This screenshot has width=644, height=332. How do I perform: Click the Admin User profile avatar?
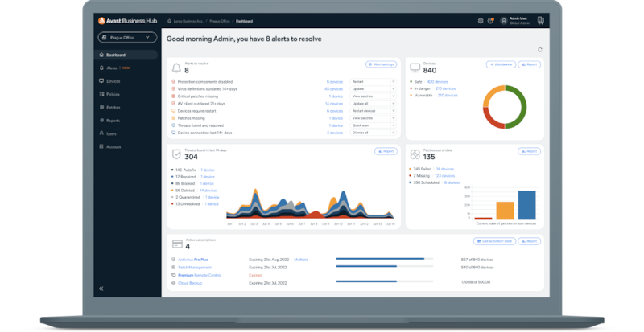(504, 21)
